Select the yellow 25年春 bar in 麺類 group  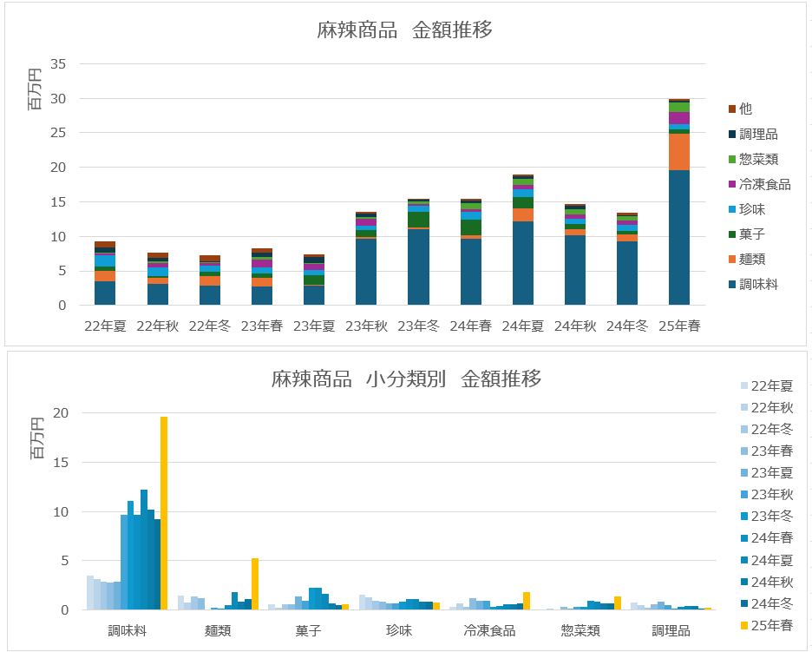click(255, 583)
